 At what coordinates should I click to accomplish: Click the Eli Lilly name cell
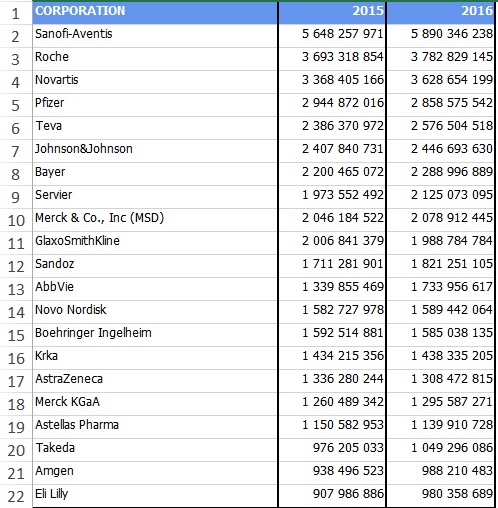tap(155, 496)
